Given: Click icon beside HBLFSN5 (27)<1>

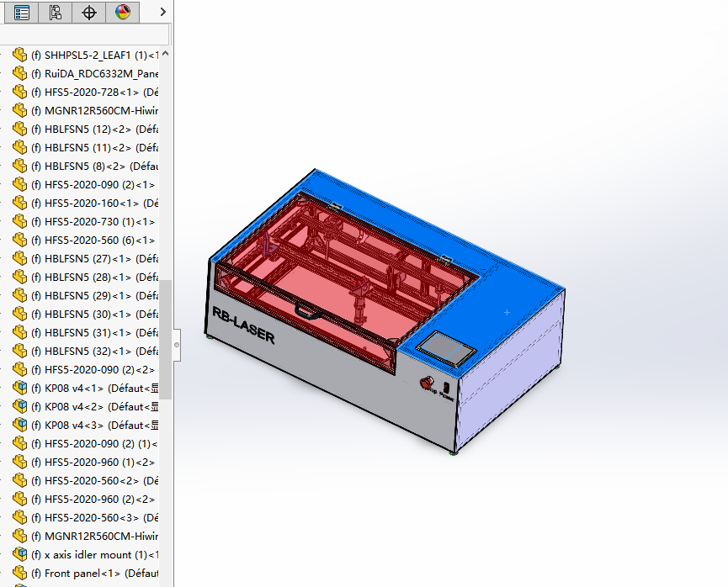Looking at the screenshot, I should click(19, 258).
